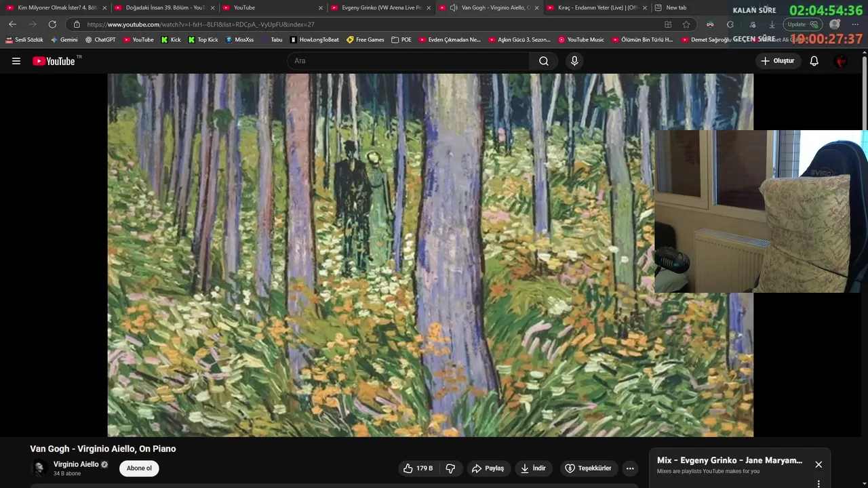
Task: Open Evden Çıkmadan Ne... bookmark
Action: tap(450, 40)
